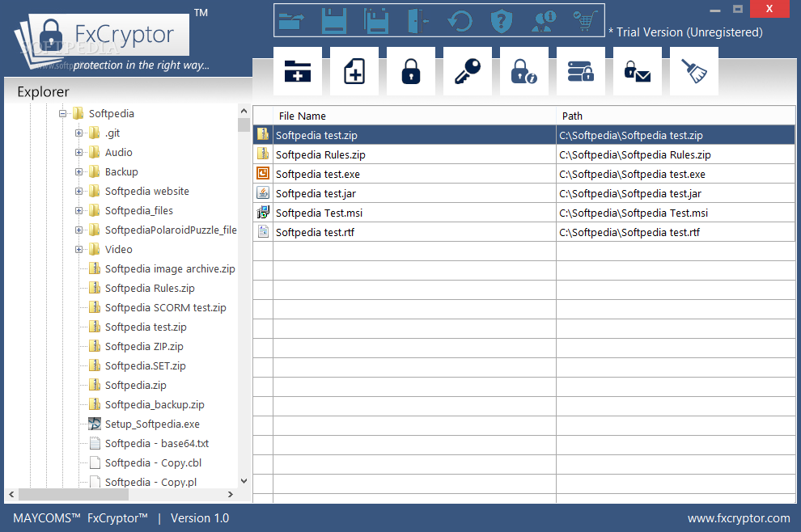The image size is (801, 532).
Task: Collapse the Softpedia folder tree node
Action: pyautogui.click(x=62, y=113)
